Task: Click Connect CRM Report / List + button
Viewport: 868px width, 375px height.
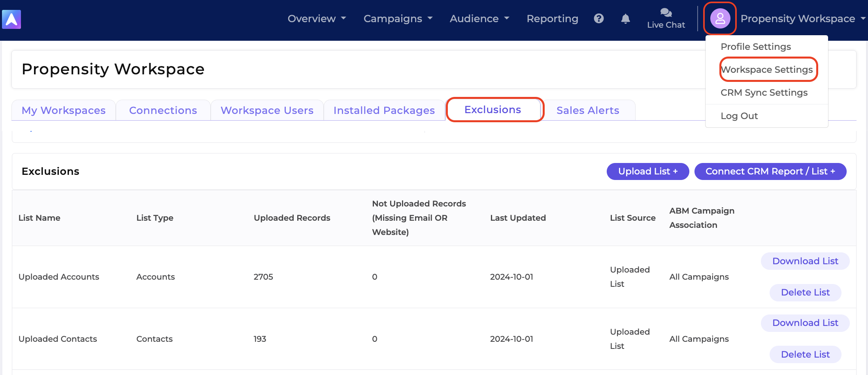Action: (x=770, y=171)
